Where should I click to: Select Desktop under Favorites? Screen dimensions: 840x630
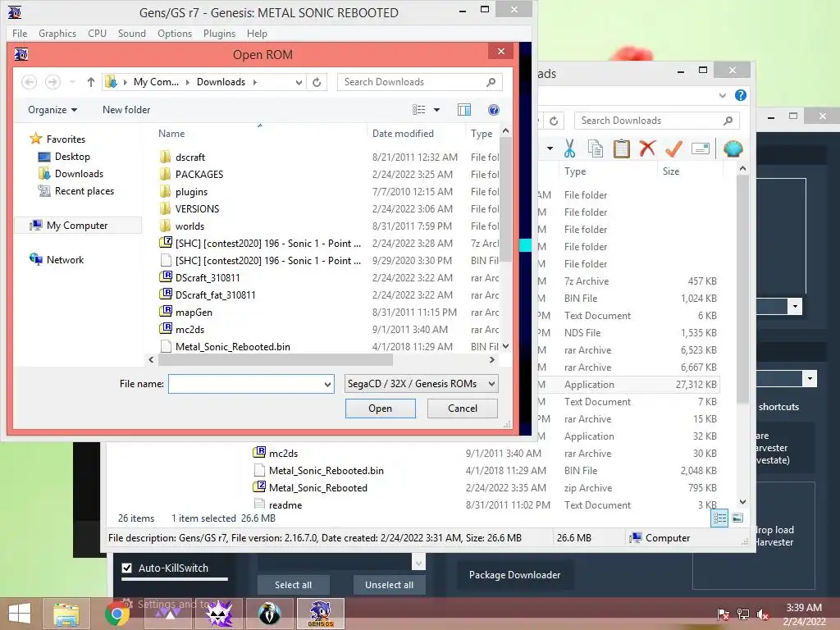[x=72, y=157]
